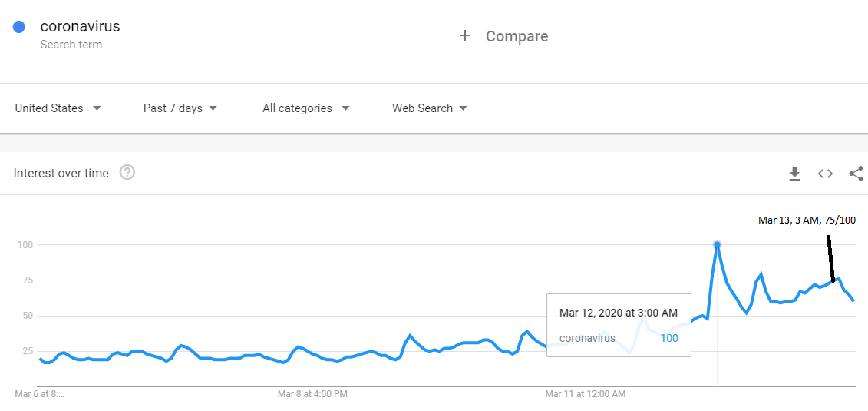Open embed code icon for chart

pos(825,174)
